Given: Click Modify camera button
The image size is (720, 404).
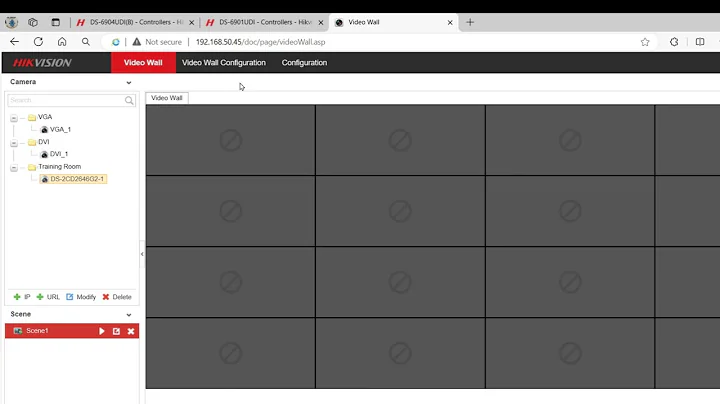Looking at the screenshot, I should (81, 297).
